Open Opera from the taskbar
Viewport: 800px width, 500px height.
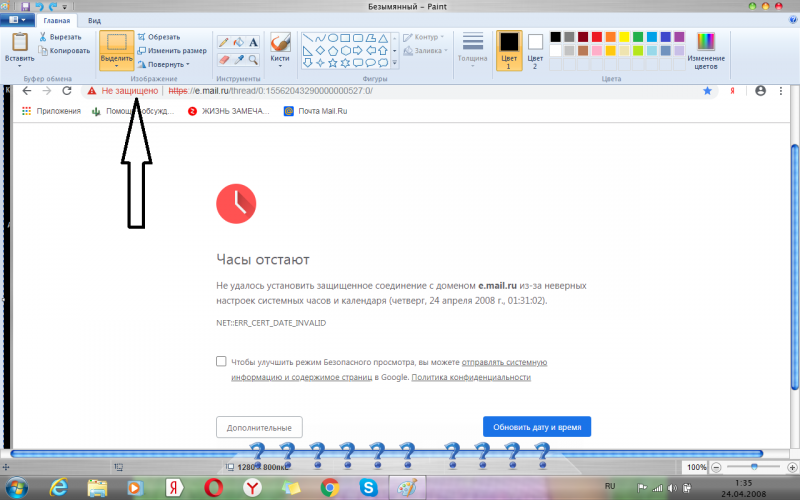coord(213,486)
